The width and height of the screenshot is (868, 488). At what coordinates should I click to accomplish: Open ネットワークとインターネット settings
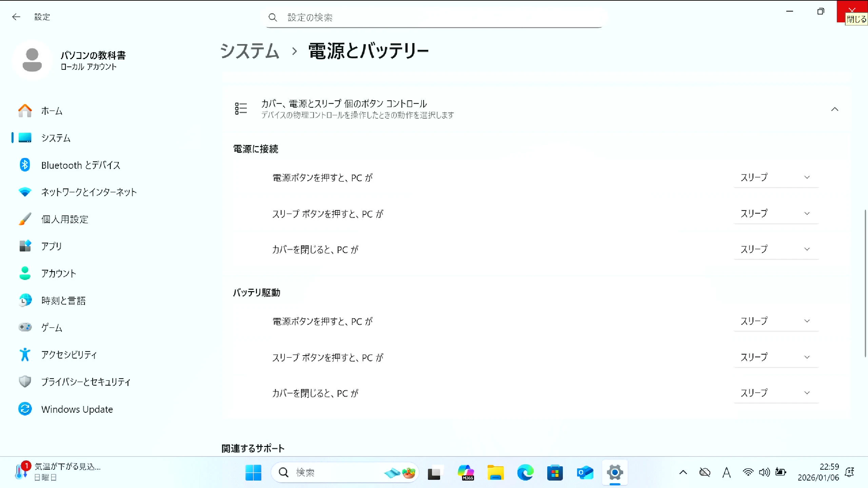[x=89, y=192]
